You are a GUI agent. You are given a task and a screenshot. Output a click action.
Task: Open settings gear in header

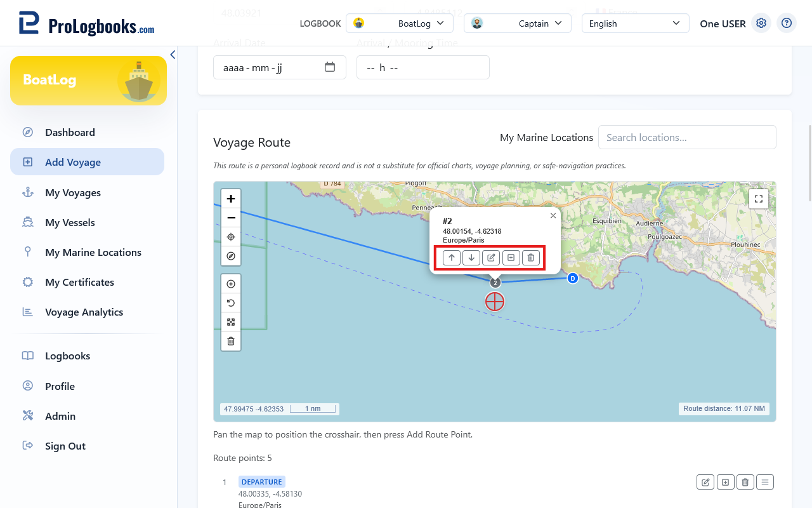[x=761, y=23]
